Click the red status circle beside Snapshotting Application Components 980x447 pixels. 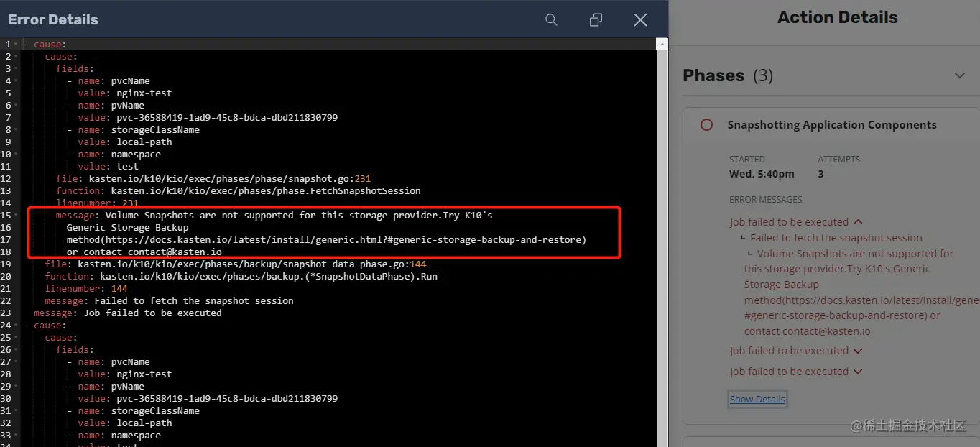706,125
